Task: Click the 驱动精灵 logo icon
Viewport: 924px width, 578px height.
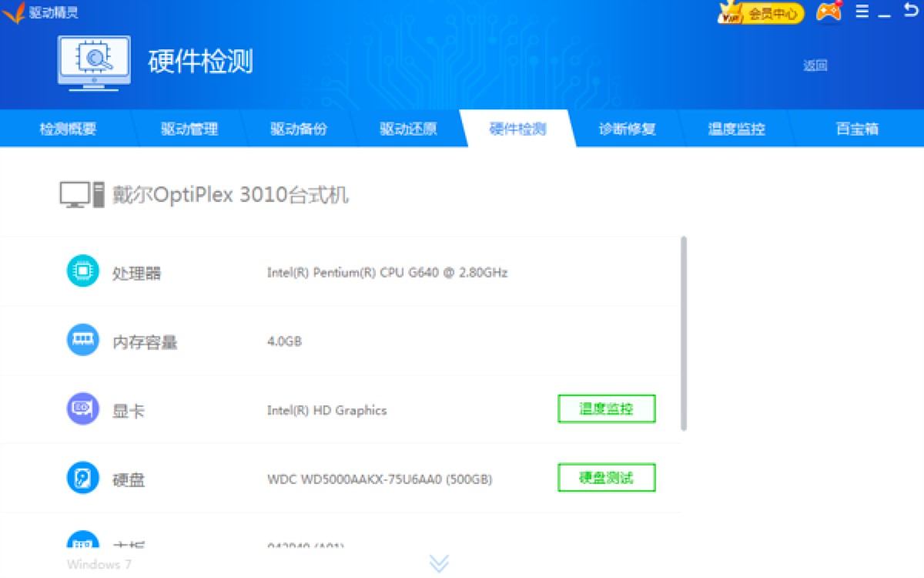Action: 15,12
